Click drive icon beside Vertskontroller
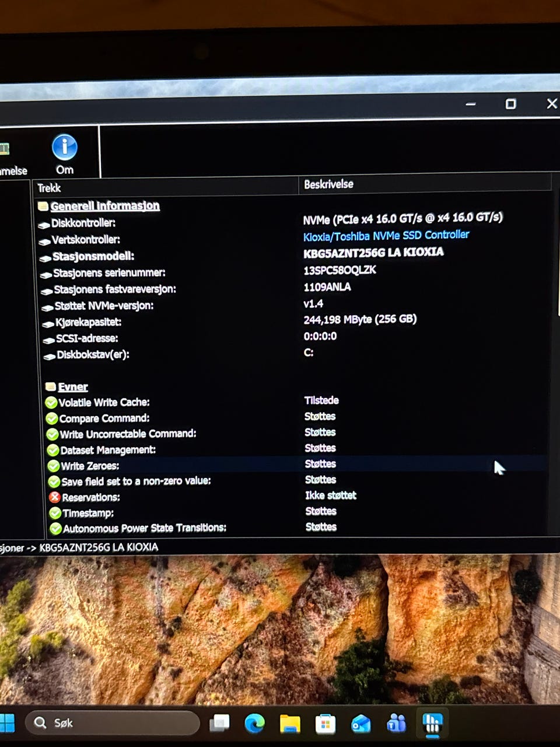This screenshot has height=747, width=560. 45,240
